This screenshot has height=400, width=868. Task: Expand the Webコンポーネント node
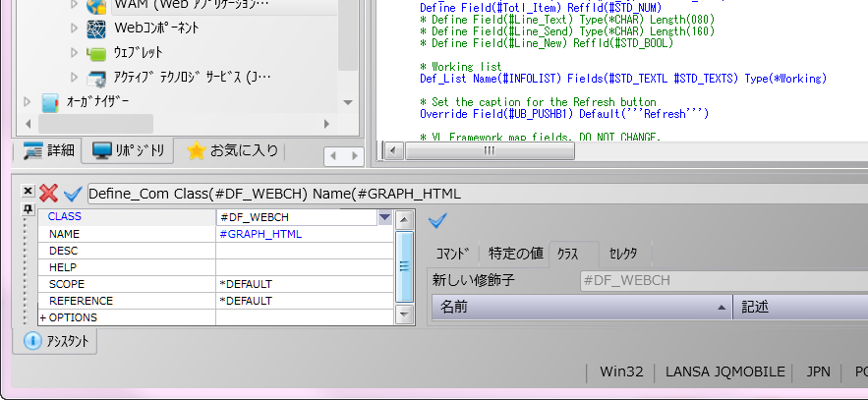click(74, 28)
